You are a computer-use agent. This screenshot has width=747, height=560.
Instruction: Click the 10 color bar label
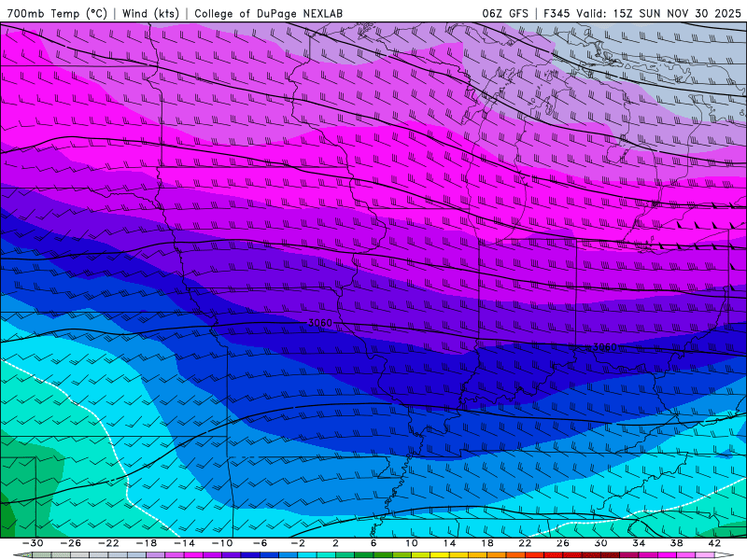click(411, 543)
